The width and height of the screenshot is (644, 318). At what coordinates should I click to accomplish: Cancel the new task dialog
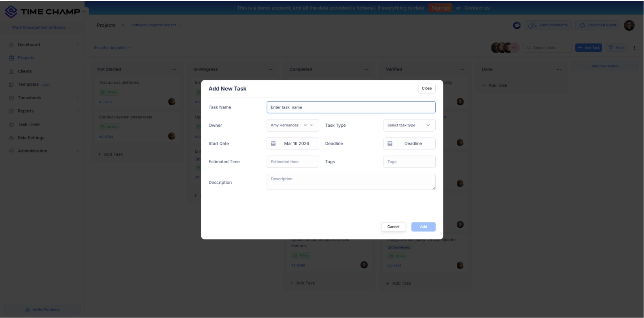(393, 227)
